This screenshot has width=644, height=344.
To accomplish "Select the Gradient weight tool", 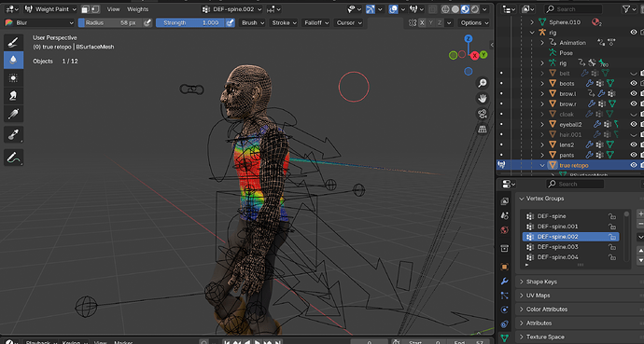I will pyautogui.click(x=13, y=114).
